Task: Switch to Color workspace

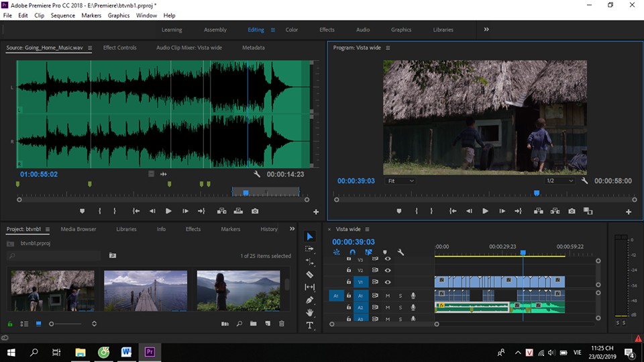Action: [x=292, y=30]
